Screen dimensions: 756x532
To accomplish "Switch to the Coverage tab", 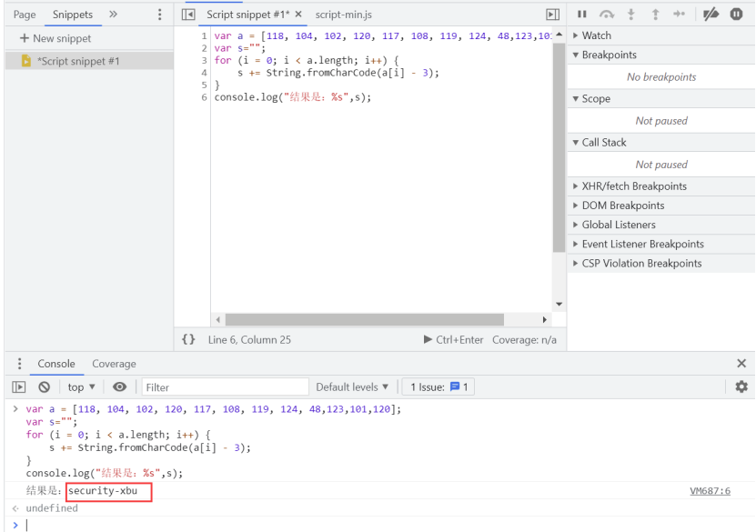I will click(114, 363).
